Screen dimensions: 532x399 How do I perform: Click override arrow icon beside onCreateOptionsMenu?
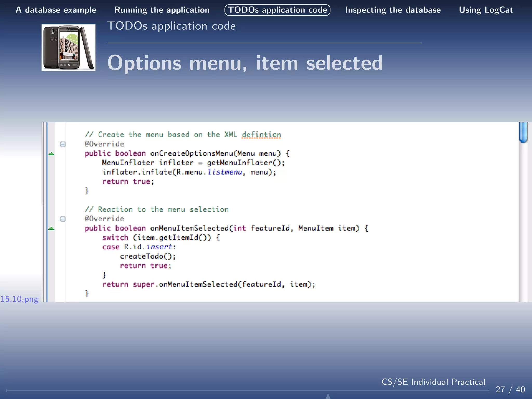[x=51, y=154]
